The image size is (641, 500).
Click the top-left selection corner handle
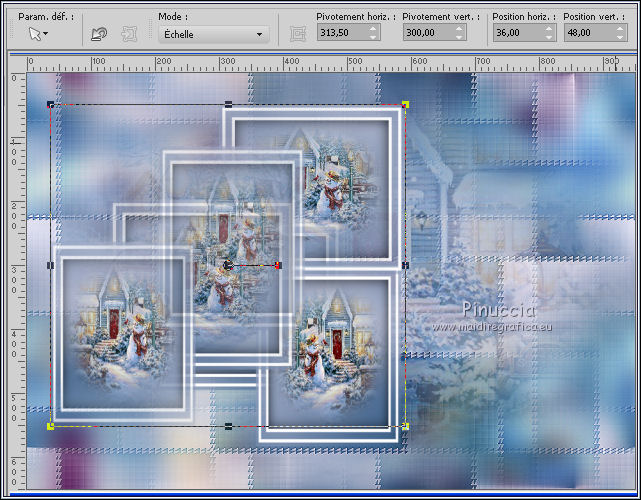(51, 105)
